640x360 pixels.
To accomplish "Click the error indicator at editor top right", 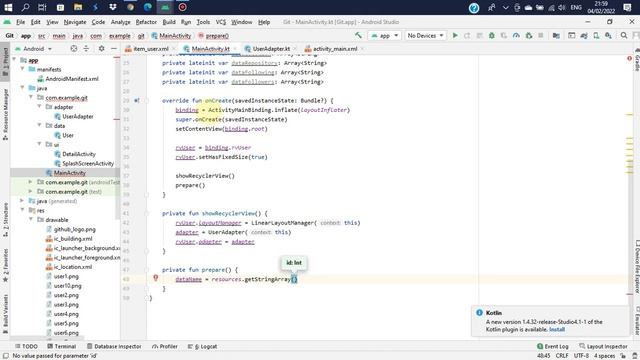I will 629,59.
